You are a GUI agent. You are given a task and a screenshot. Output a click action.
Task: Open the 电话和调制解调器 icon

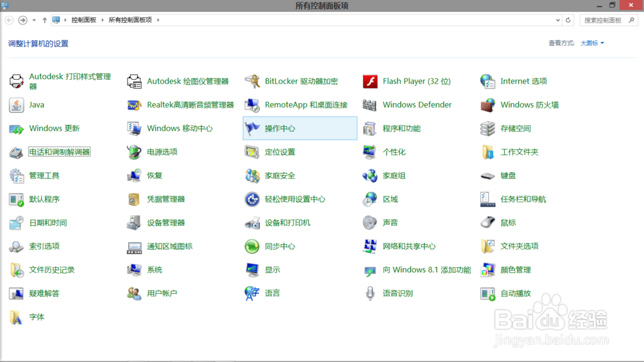click(x=17, y=152)
